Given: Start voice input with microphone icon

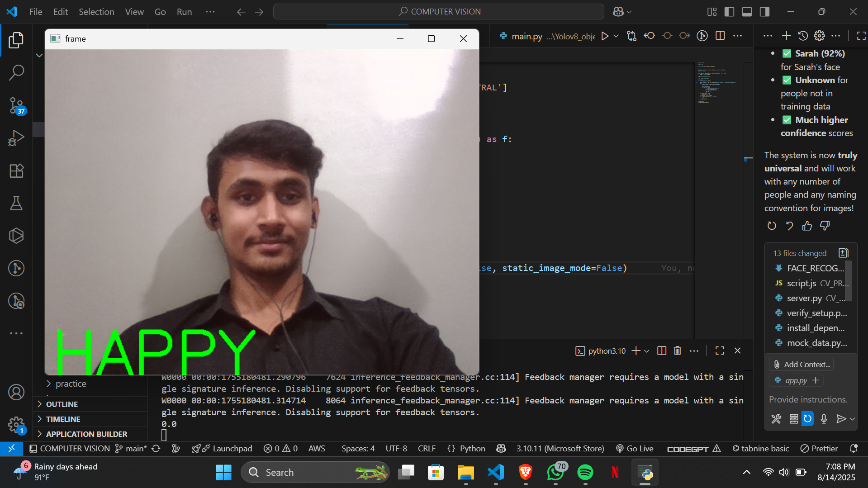Looking at the screenshot, I should 824,419.
